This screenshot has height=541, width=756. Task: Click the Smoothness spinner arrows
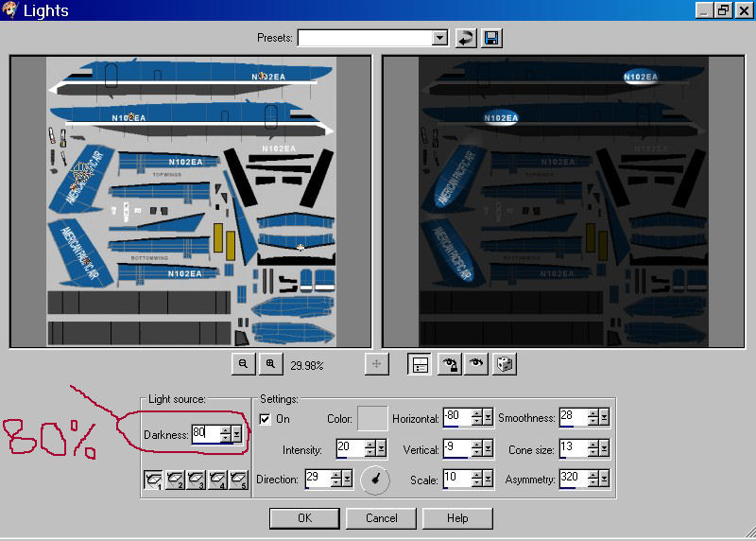click(593, 417)
